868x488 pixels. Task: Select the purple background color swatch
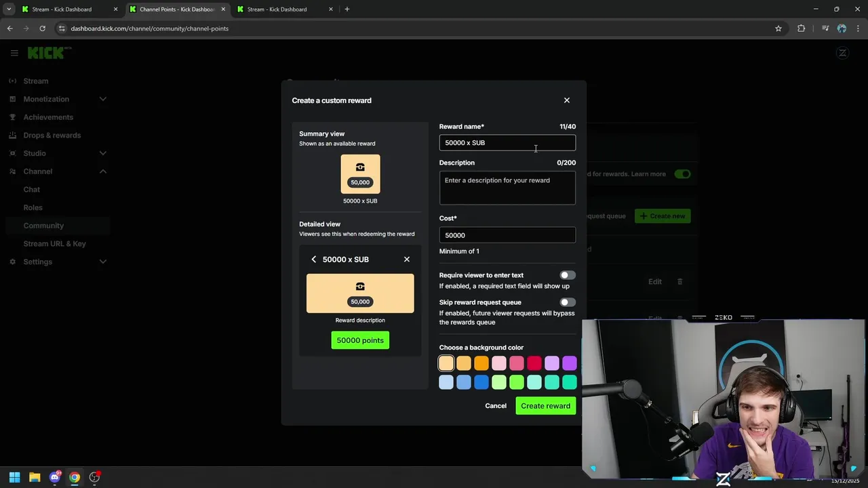pos(570,364)
